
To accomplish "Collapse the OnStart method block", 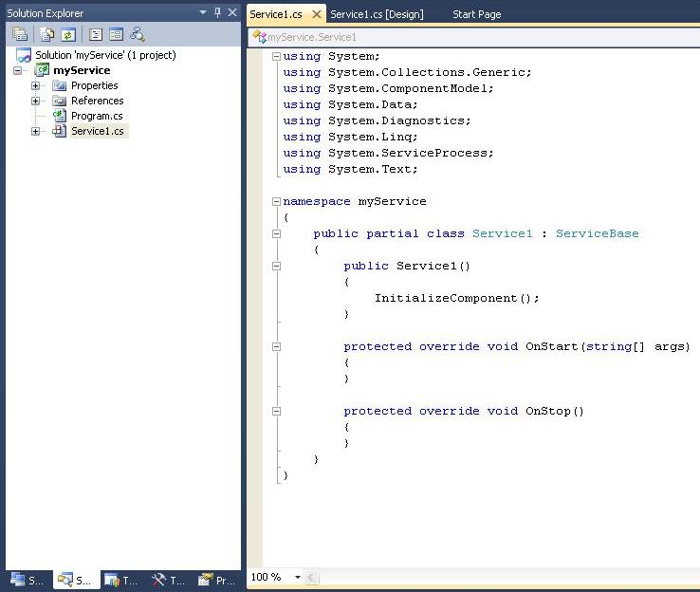I will (x=276, y=347).
